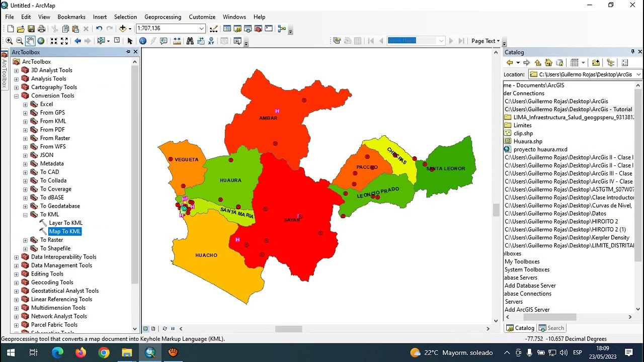Image resolution: width=644 pixels, height=362 pixels.
Task: Open the File menu
Action: [10, 17]
